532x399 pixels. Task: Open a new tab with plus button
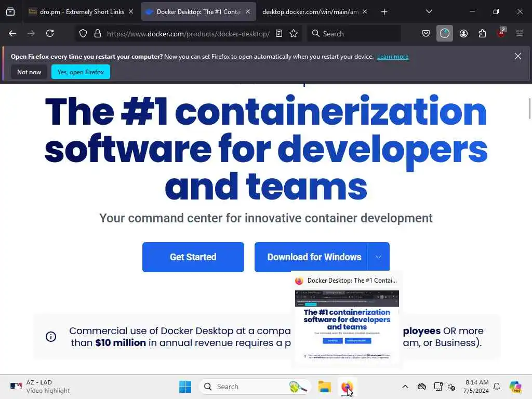[384, 12]
